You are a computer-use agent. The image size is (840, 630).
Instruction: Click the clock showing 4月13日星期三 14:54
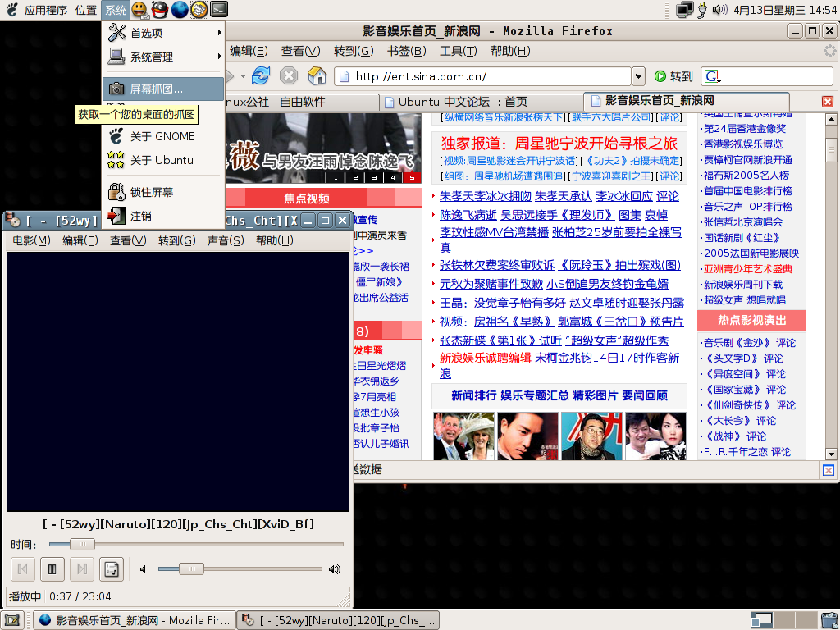(785, 10)
